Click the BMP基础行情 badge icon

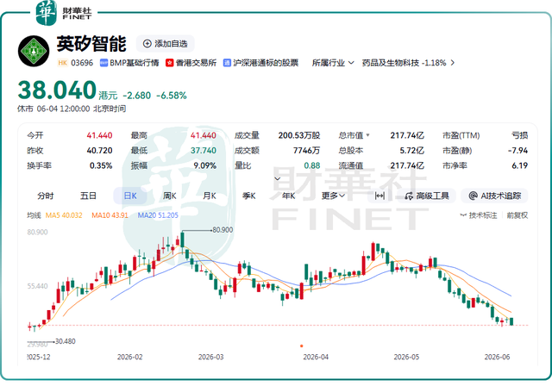(103, 63)
